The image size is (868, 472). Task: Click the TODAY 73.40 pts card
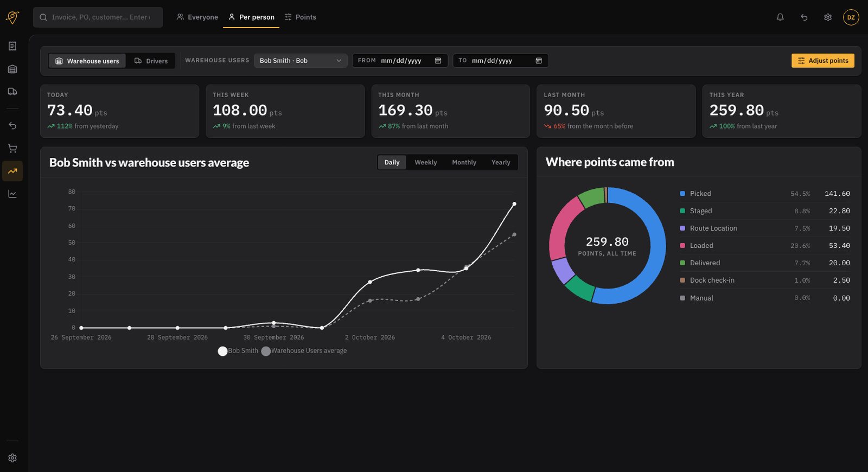pyautogui.click(x=119, y=111)
